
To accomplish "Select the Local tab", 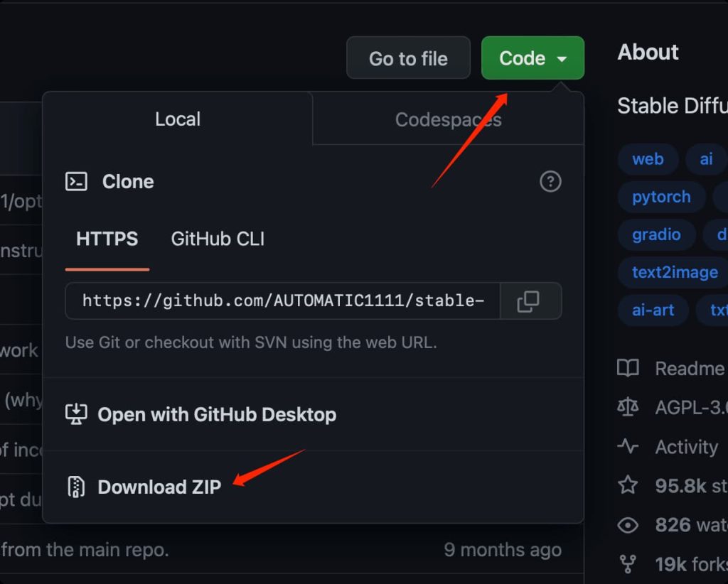I will click(x=178, y=119).
